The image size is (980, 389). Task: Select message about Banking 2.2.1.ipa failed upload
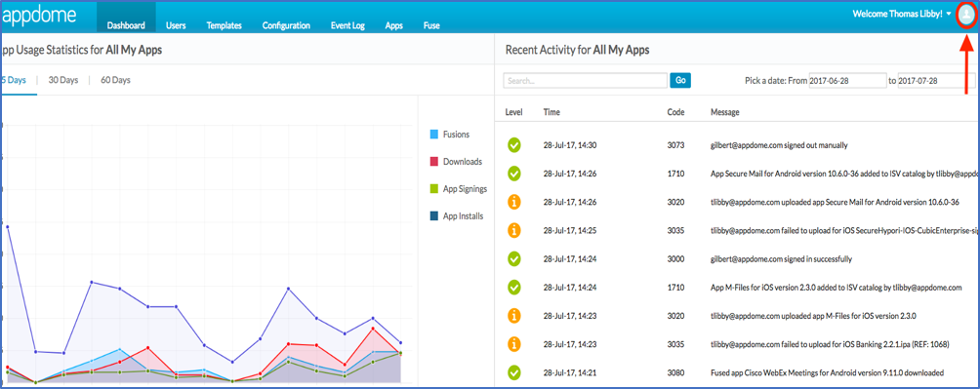point(830,344)
